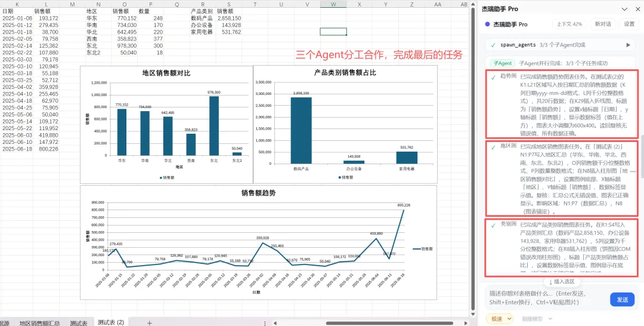
Task: Click the blue 杰瑞助手 Pro status dot
Action: (x=488, y=24)
